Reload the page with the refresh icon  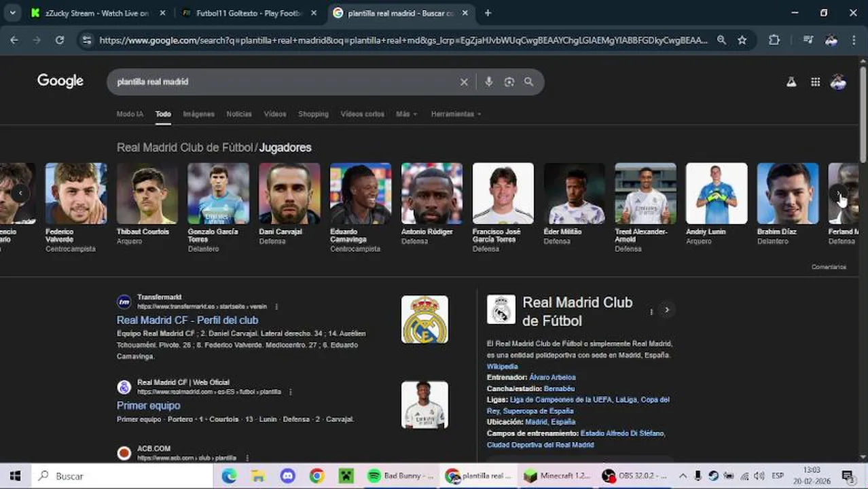click(x=60, y=40)
